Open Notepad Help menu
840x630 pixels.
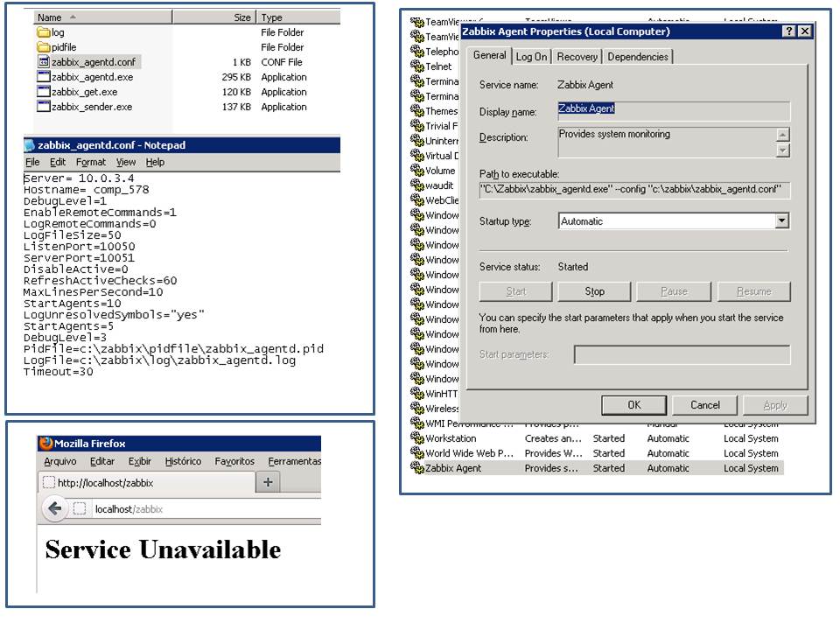(155, 162)
